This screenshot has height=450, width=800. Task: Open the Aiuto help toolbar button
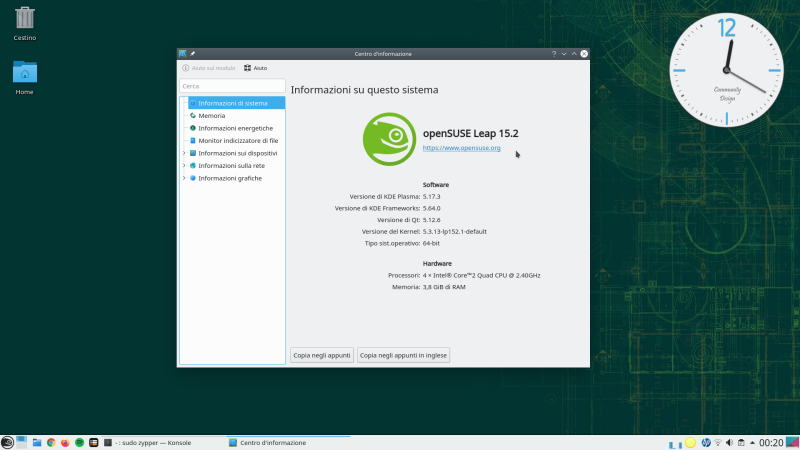tap(256, 68)
